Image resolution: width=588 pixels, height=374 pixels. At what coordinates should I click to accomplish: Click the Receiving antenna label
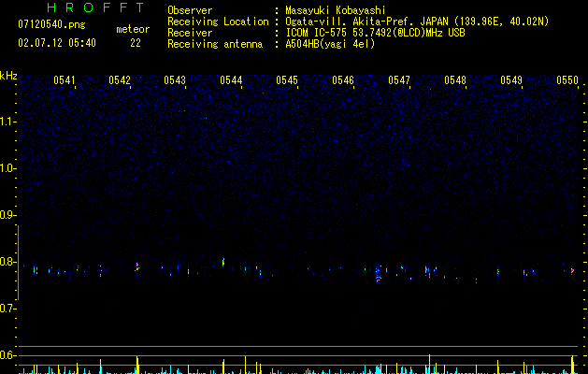point(215,44)
